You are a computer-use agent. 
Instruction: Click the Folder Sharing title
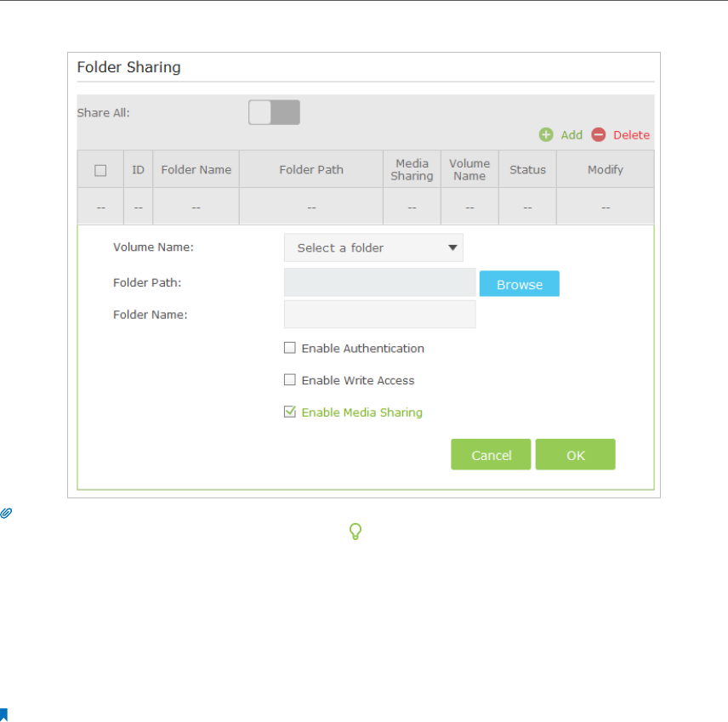point(128,67)
